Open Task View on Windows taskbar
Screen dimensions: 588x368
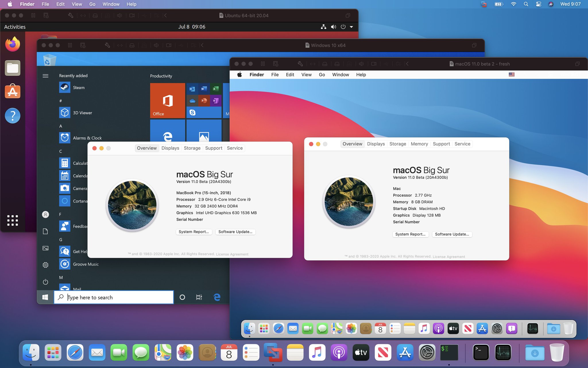point(199,297)
